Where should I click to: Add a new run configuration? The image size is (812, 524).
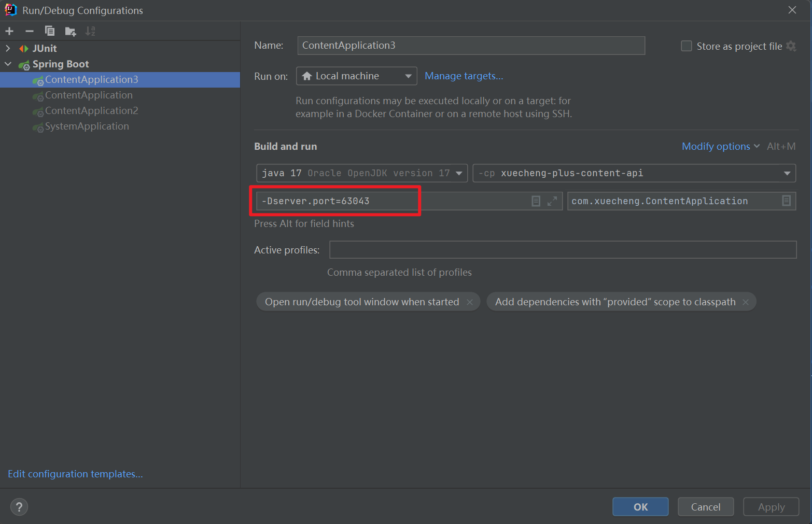tap(9, 31)
